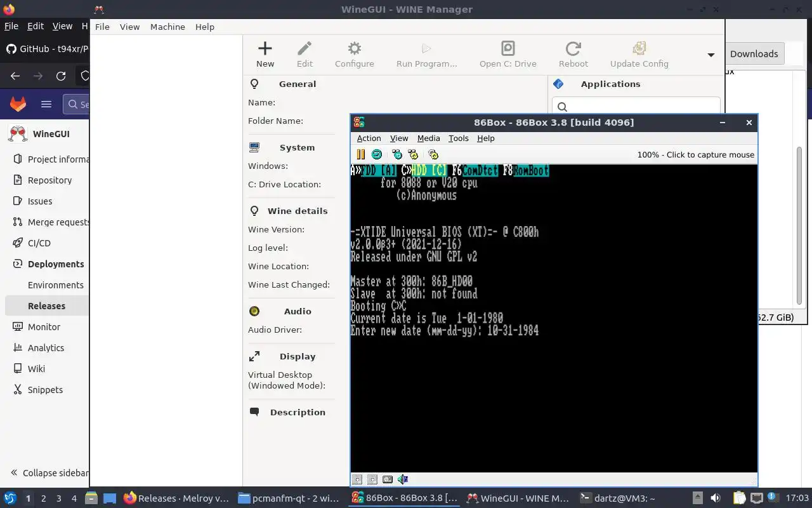
Task: Open Environments in GitLab sidebar
Action: coord(55,285)
